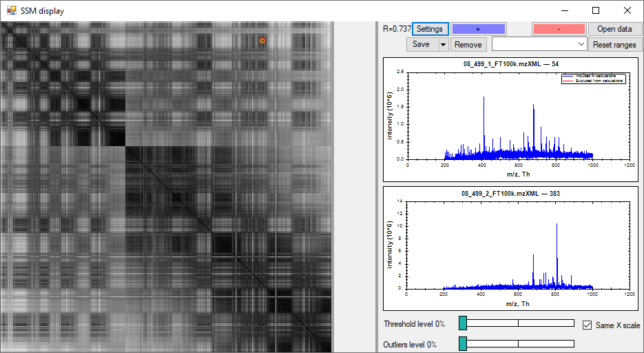Click the chart legend in the upper spectrum
Image resolution: width=644 pixels, height=353 pixels.
pyautogui.click(x=594, y=79)
